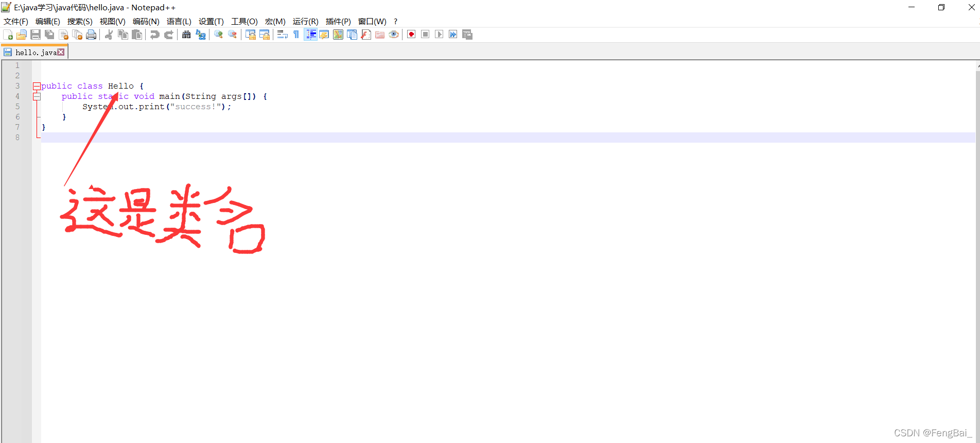Click the Zoom Out magnifier icon
Screen dimensions: 980x443
point(232,35)
